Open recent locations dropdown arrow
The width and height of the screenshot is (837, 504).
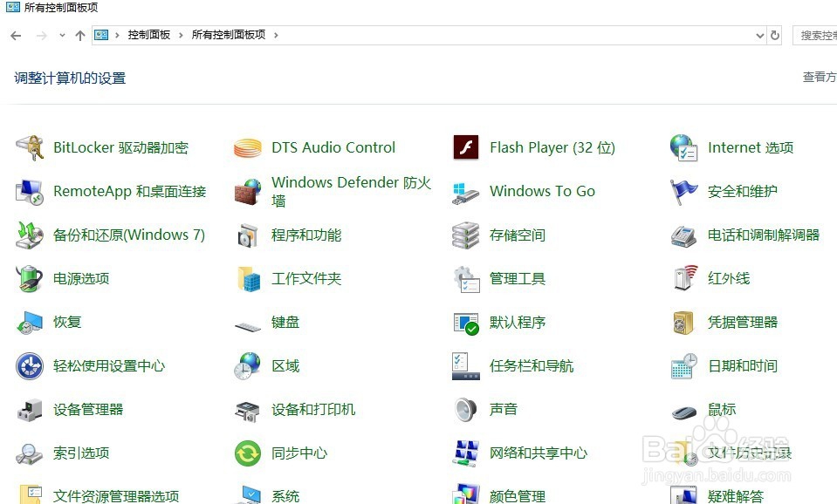click(x=63, y=36)
